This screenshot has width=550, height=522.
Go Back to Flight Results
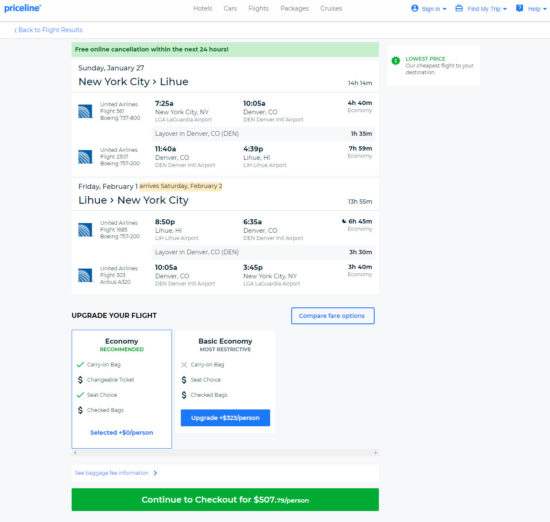pyautogui.click(x=49, y=30)
